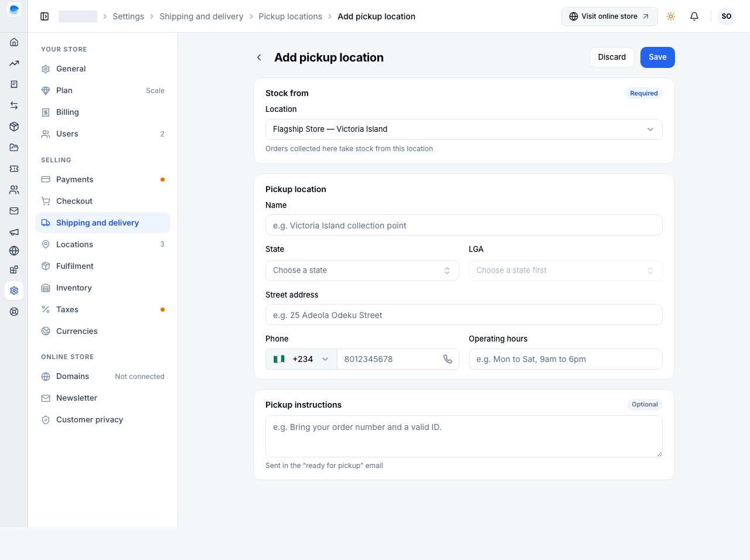Click the Settings breadcrumb link
The height and width of the screenshot is (560, 750).
tap(128, 16)
